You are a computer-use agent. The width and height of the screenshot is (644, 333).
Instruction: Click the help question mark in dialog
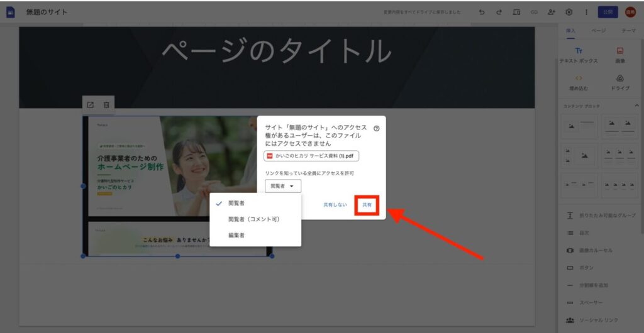click(376, 128)
